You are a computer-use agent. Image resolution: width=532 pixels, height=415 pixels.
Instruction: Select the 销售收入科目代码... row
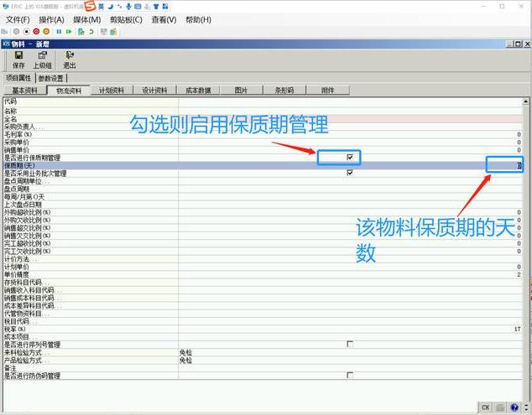[263, 290]
